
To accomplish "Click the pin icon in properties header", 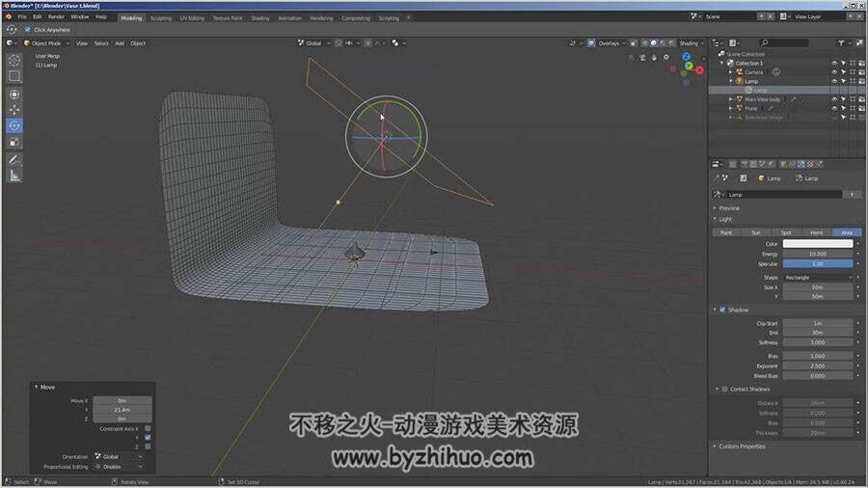I will click(x=718, y=178).
